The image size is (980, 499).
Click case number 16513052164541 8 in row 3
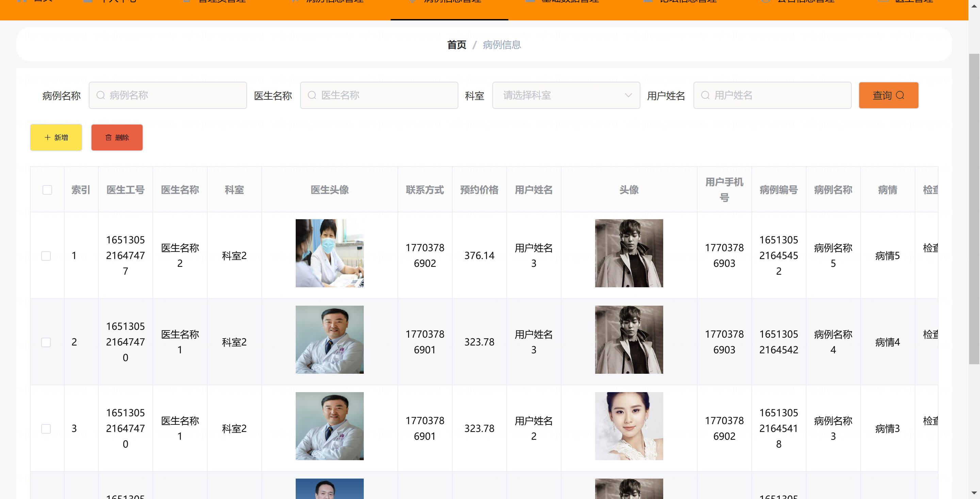779,428
